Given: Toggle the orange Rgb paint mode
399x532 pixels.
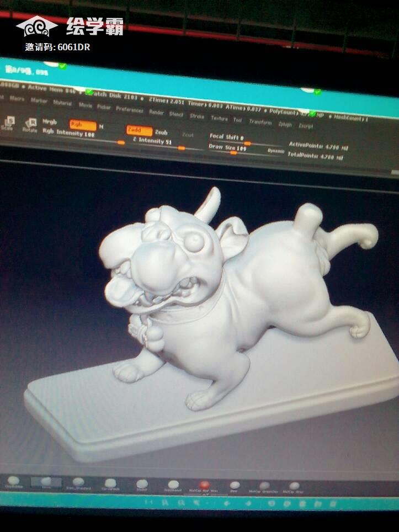Looking at the screenshot, I should 83,125.
